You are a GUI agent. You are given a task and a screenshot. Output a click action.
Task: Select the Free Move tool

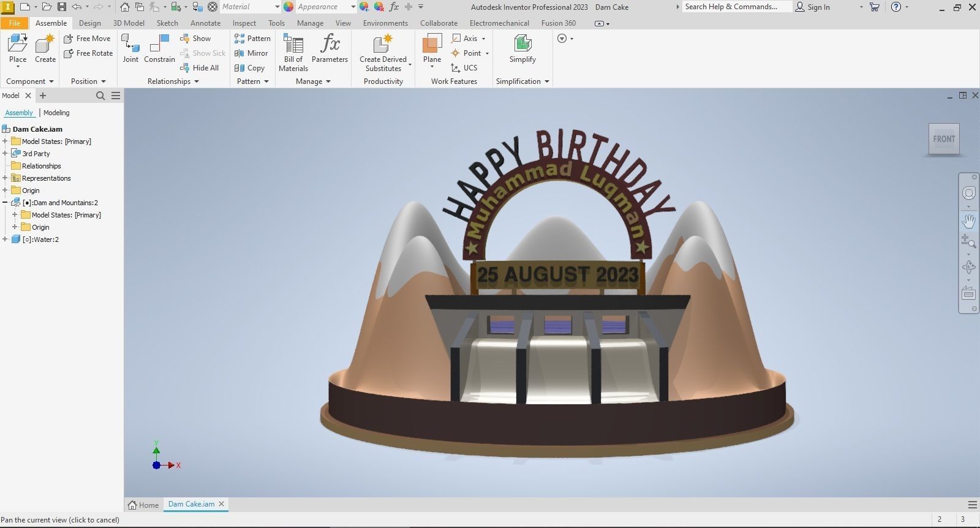[87, 38]
